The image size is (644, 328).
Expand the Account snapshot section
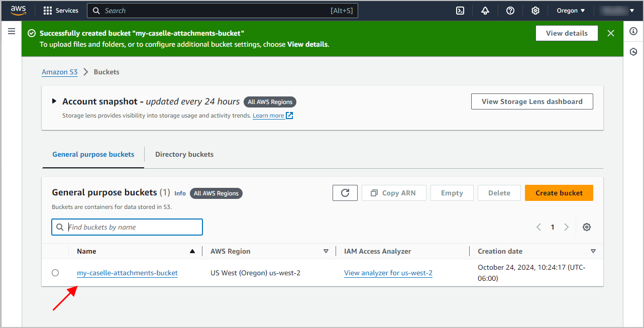point(54,101)
